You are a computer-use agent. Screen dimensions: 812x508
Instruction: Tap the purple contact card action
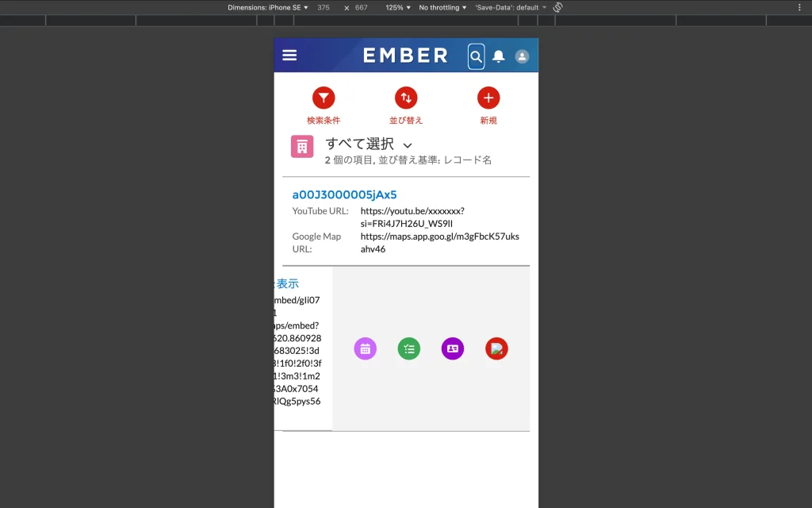(453, 348)
